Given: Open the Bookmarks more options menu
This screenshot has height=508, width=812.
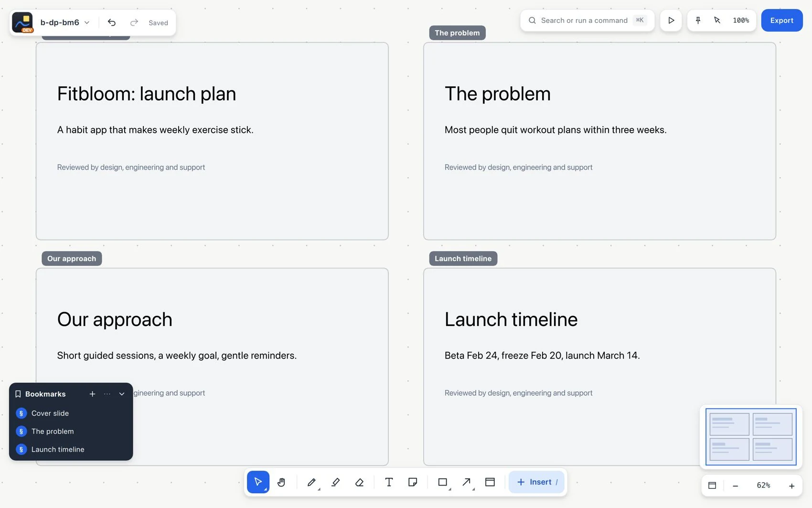Looking at the screenshot, I should pos(107,394).
